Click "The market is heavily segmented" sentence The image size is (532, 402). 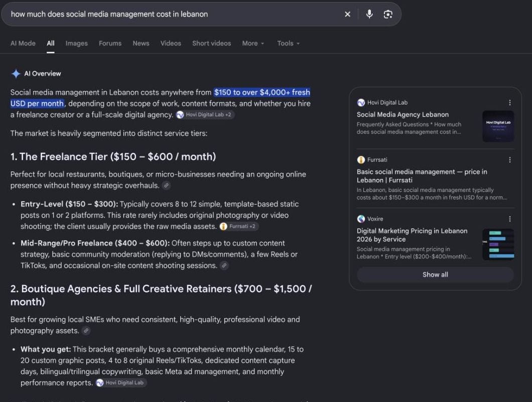[x=108, y=133]
